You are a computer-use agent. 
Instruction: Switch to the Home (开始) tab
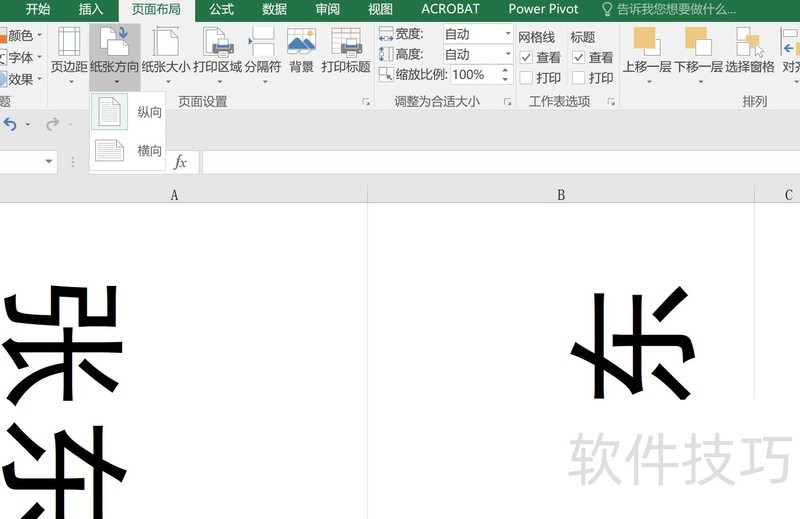[x=38, y=9]
